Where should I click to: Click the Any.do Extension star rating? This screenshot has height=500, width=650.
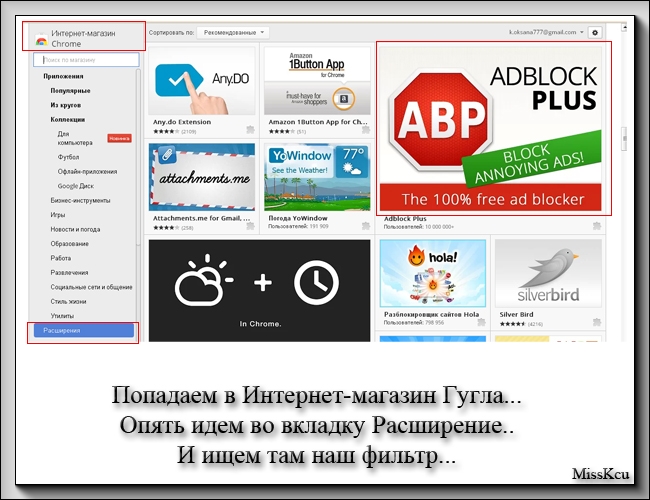click(166, 131)
